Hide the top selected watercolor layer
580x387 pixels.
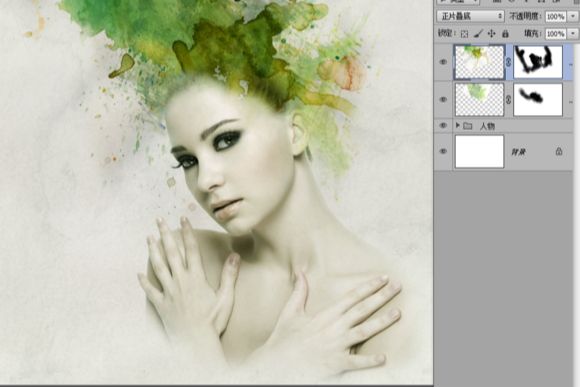coord(443,62)
